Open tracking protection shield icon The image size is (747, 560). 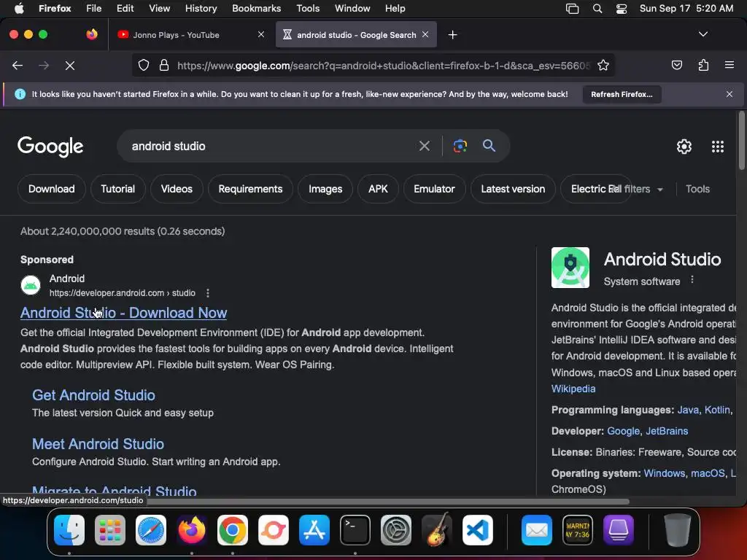[144, 65]
